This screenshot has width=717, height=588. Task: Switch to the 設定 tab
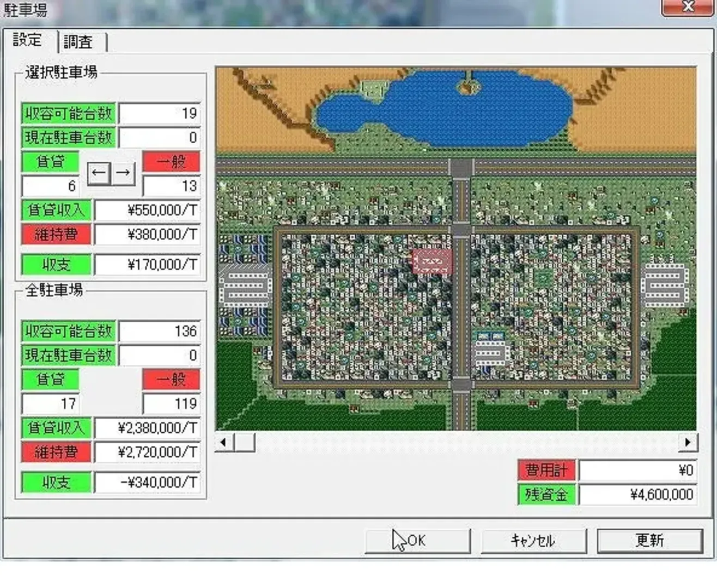pos(28,40)
